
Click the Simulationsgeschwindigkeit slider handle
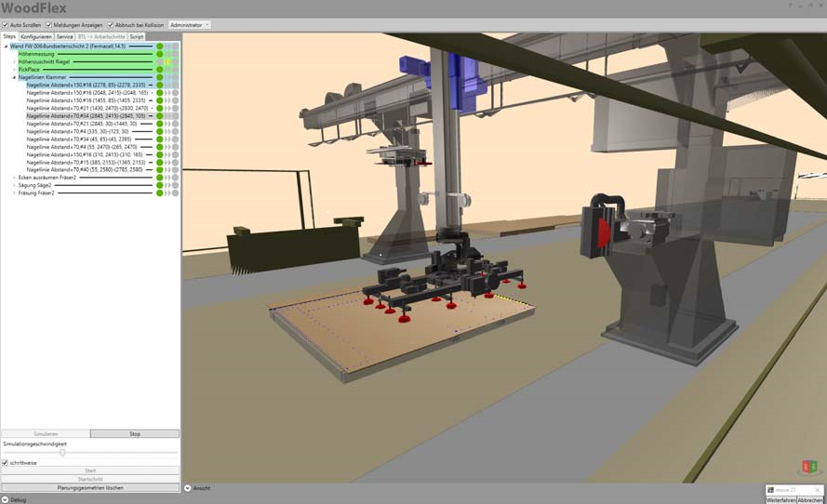pos(62,452)
